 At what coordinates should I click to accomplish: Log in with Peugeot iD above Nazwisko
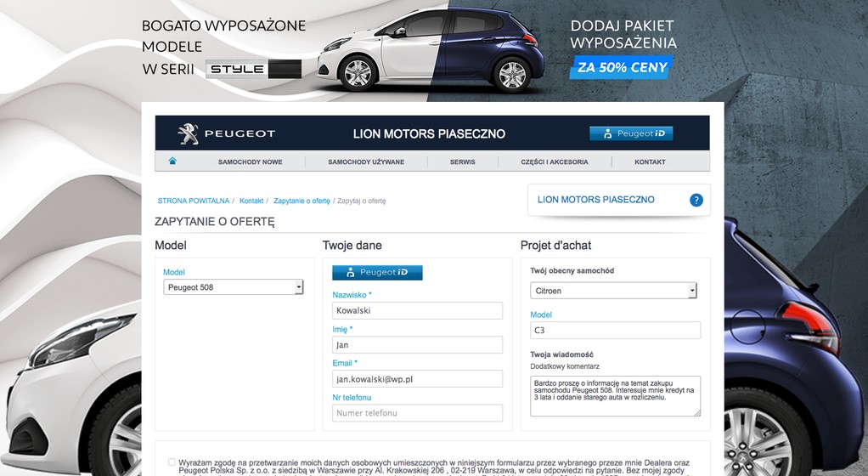coord(378,272)
